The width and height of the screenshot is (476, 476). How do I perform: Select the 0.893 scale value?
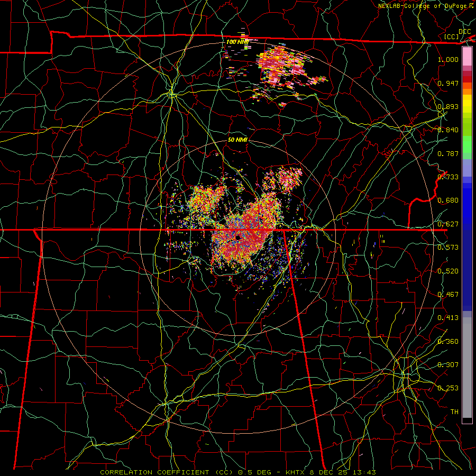pos(448,106)
